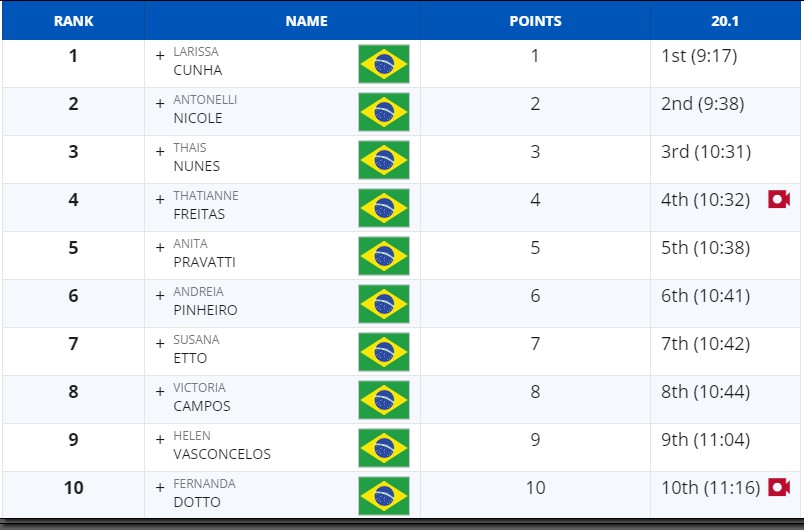Expand Thatianne Freitas's row via the plus sign
Image resolution: width=804 pixels, height=530 pixels.
160,199
